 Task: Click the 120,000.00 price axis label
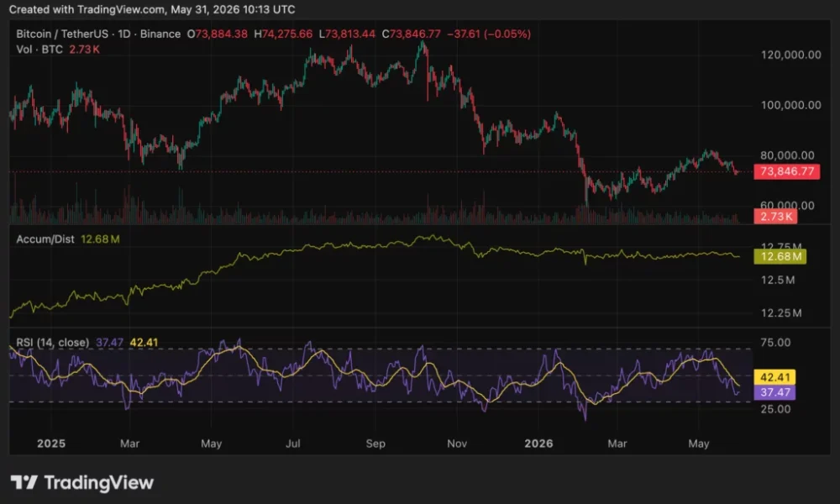(x=790, y=55)
